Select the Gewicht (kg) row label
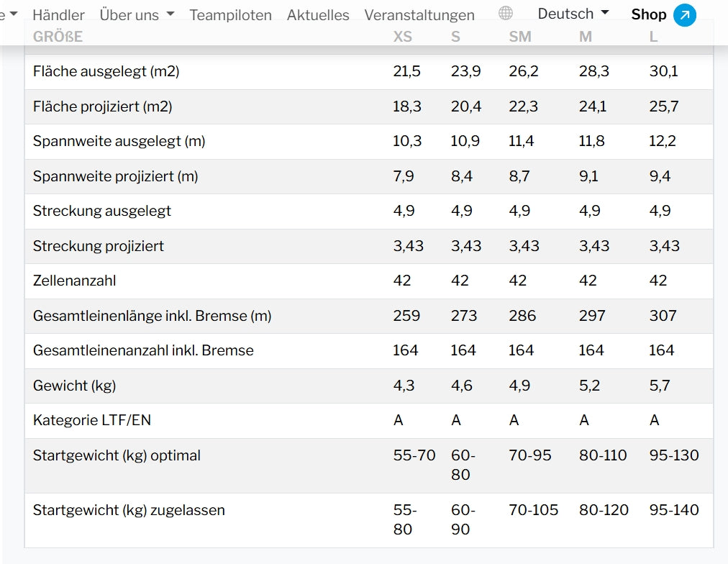 click(x=74, y=386)
